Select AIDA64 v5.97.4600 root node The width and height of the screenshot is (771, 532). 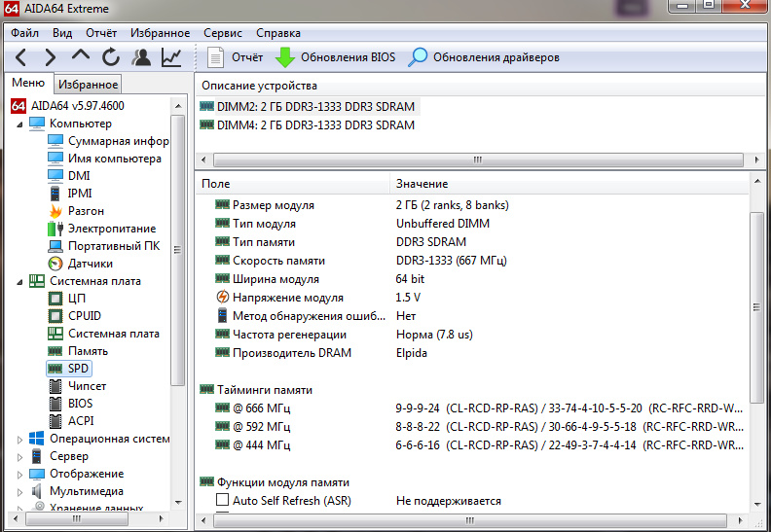[x=78, y=106]
